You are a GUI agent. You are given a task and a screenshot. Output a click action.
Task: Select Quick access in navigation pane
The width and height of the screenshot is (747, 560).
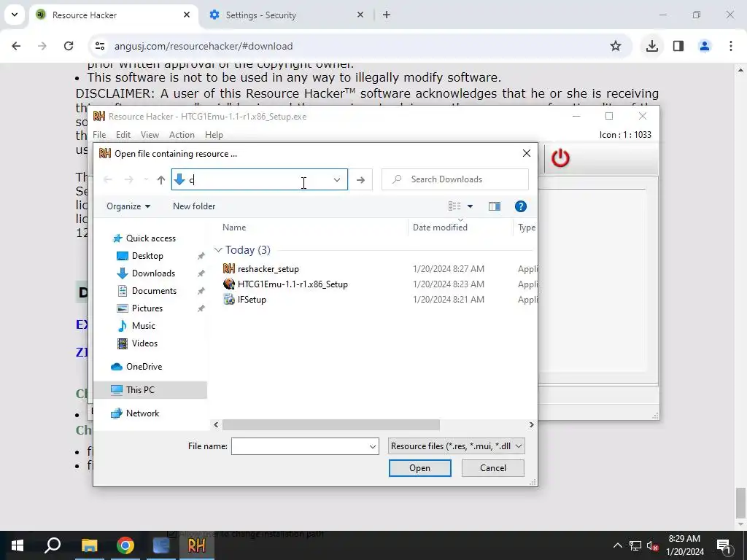(x=150, y=238)
